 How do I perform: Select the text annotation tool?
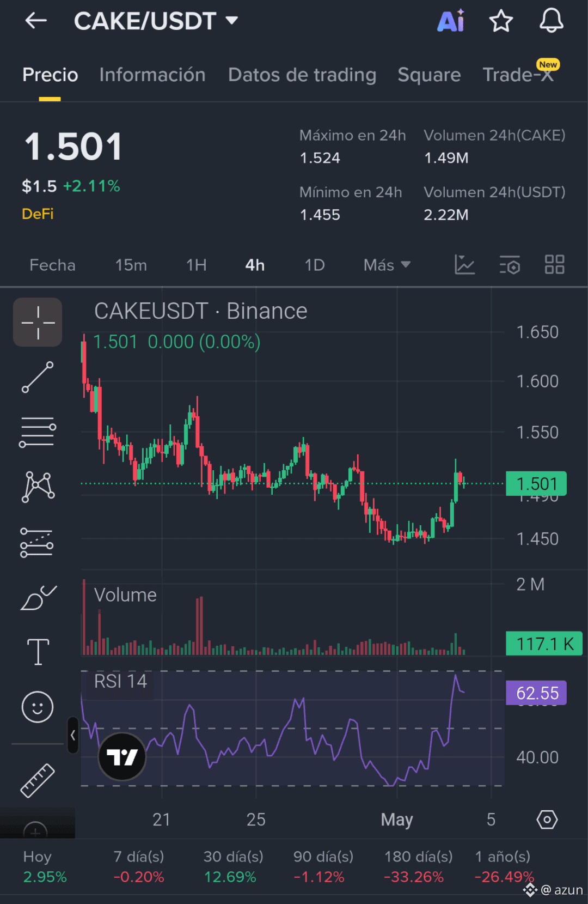point(38,652)
